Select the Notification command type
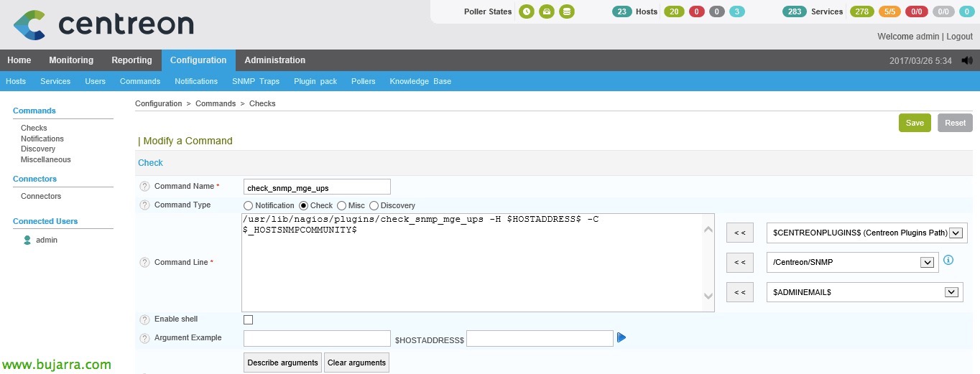 249,205
